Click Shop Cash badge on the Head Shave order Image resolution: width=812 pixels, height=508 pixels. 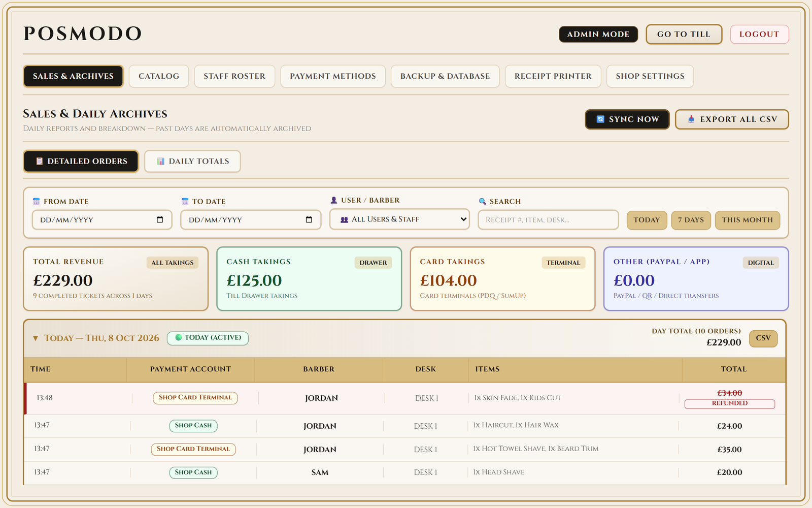coord(193,472)
